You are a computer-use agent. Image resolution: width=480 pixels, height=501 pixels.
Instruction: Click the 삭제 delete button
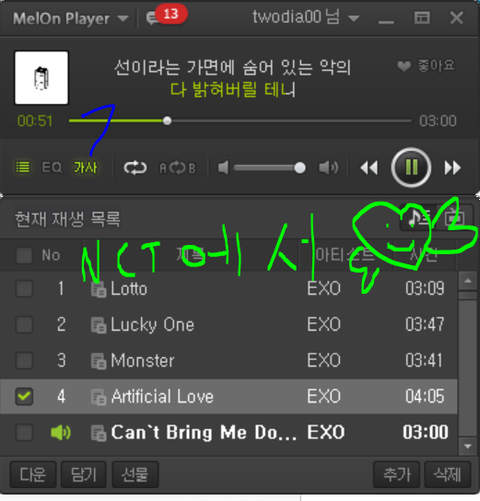click(x=447, y=474)
